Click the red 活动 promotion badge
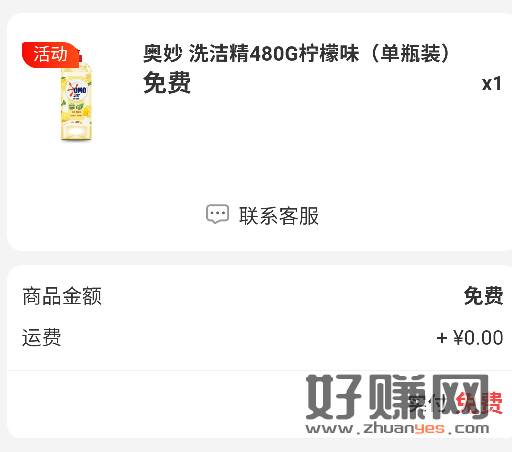The height and width of the screenshot is (452, 512). coord(51,54)
